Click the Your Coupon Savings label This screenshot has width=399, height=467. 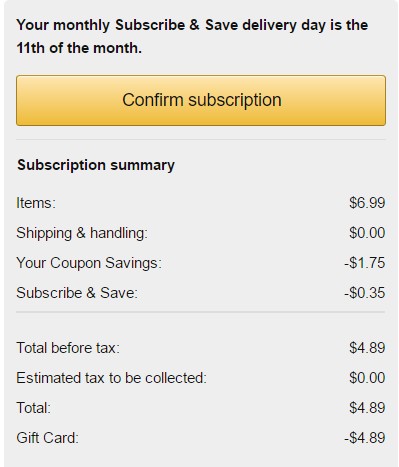[x=89, y=263]
